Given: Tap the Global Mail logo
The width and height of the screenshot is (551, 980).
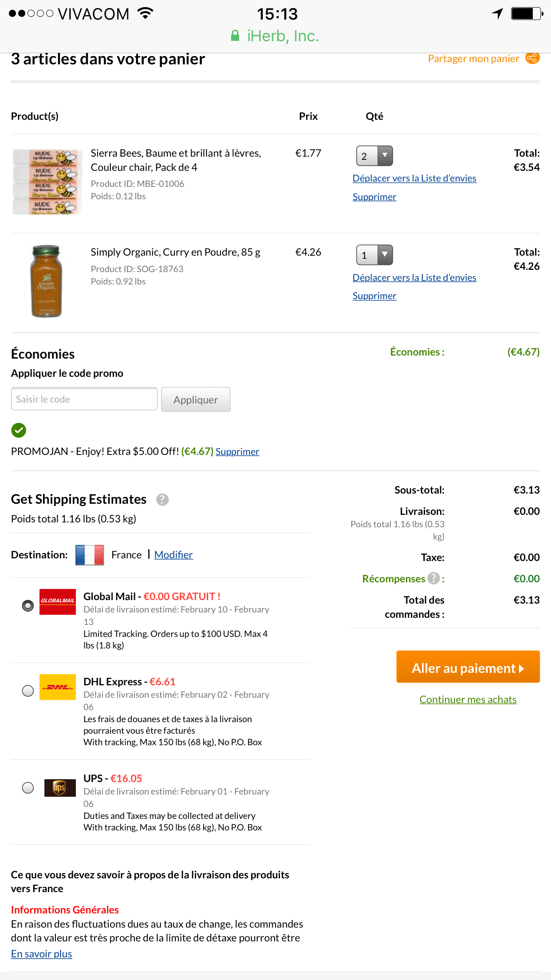Looking at the screenshot, I should [x=58, y=601].
